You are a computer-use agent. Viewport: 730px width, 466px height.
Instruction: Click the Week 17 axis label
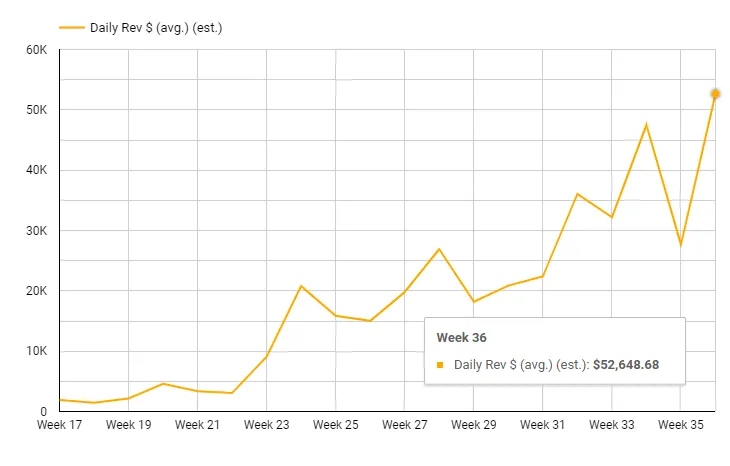click(59, 425)
